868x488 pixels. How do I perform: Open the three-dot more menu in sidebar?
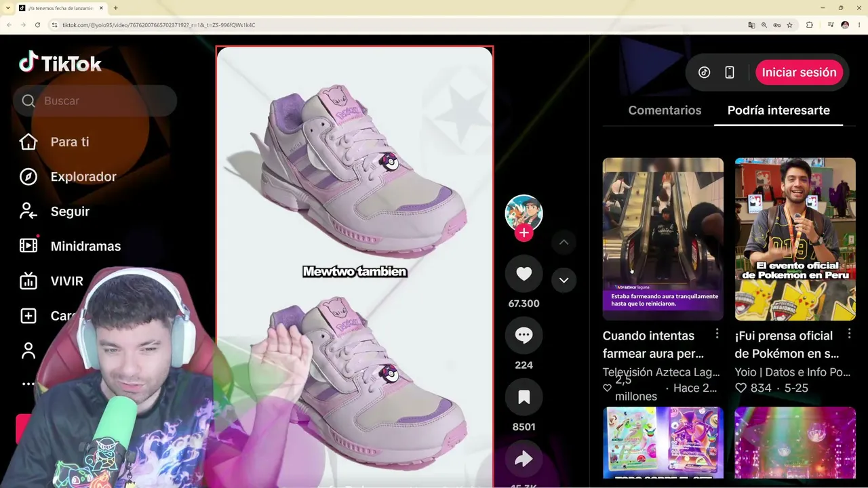28,384
